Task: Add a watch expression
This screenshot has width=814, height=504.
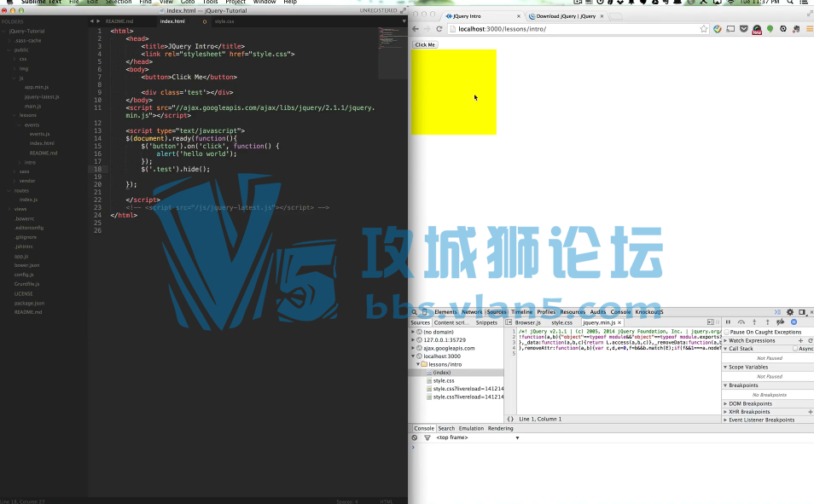Action: coord(800,340)
